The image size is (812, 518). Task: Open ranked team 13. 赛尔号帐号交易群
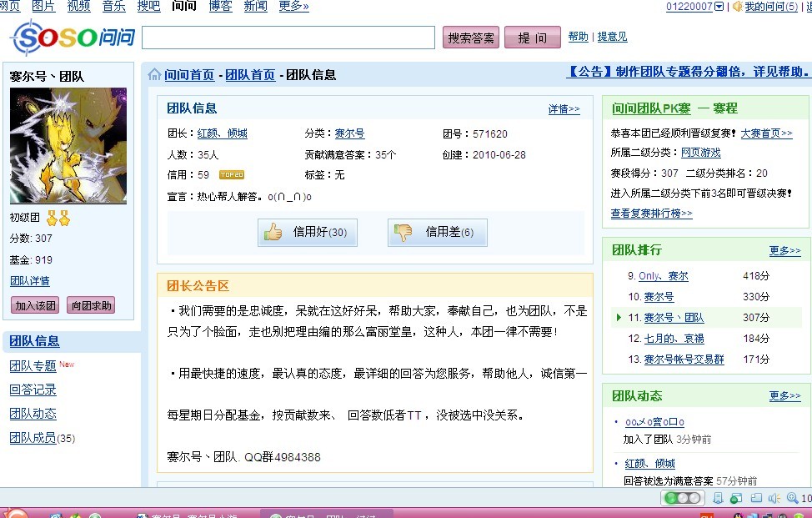[684, 359]
